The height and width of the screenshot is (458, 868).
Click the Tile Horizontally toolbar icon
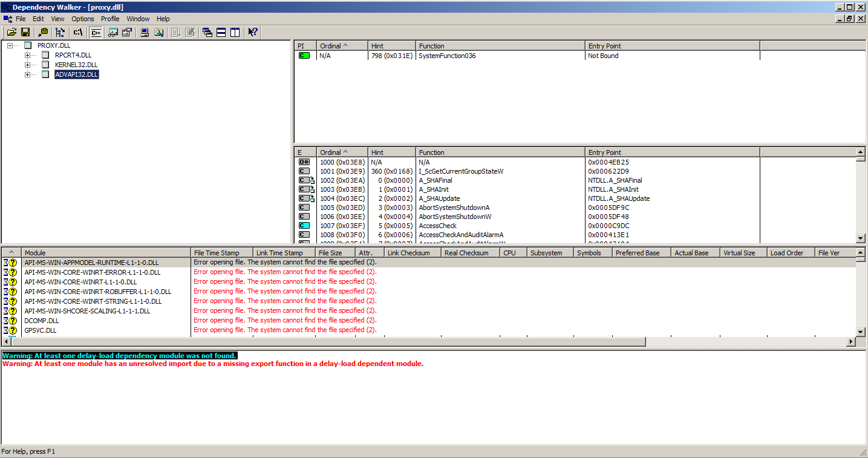[221, 32]
